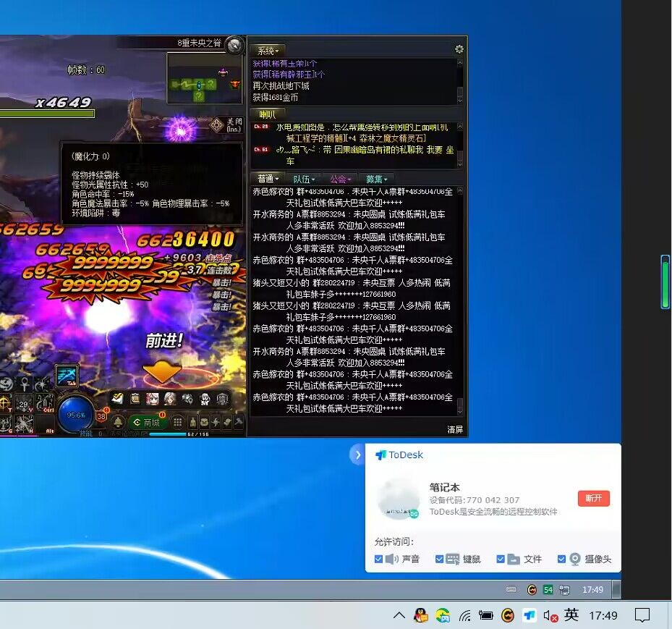Show hidden tray icons with the up chevron
This screenshot has width=672, height=629.
[399, 616]
